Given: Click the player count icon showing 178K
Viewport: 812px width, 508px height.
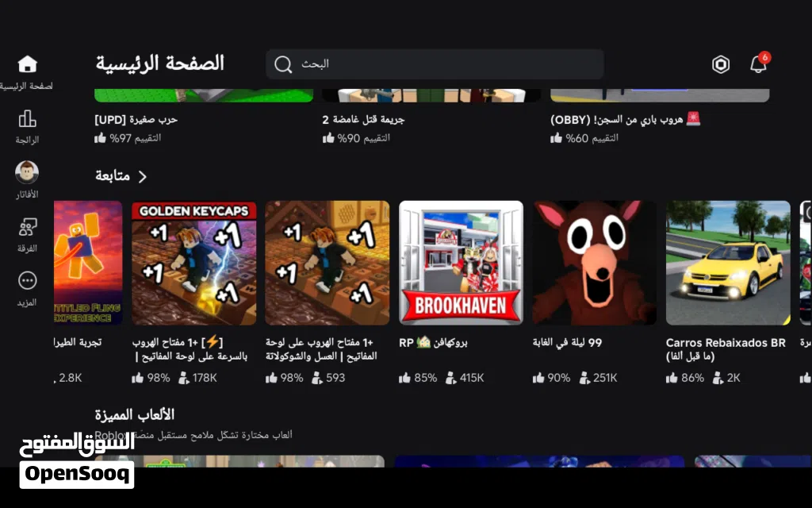Looking at the screenshot, I should 184,378.
